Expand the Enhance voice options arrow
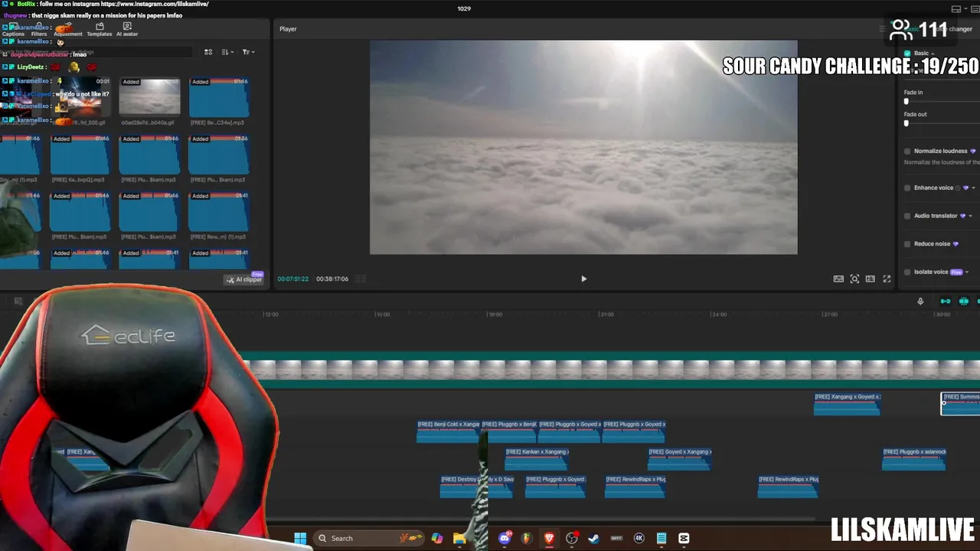Image resolution: width=980 pixels, height=551 pixels. 973,187
